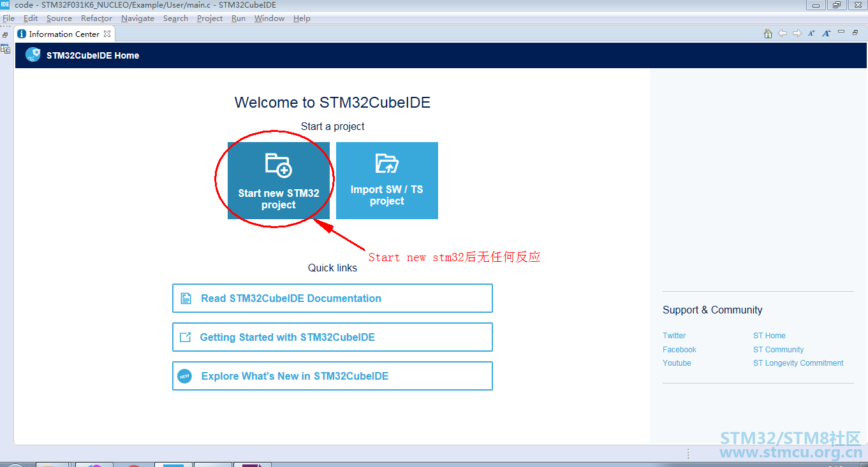Screen dimensions: 868x467
Task: Open the Twitter link
Action: [674, 336]
